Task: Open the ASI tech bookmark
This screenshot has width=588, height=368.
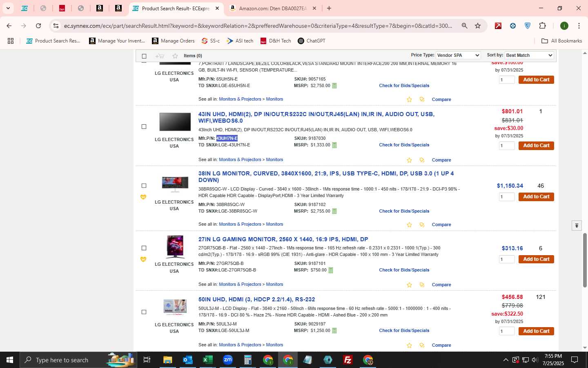Action: tap(240, 41)
